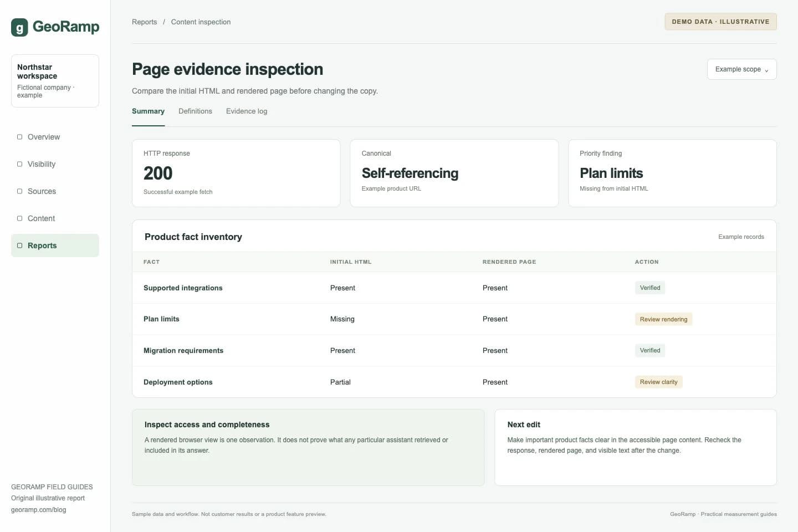Image resolution: width=798 pixels, height=532 pixels.
Task: Open Visibility in the sidebar
Action: click(55, 164)
